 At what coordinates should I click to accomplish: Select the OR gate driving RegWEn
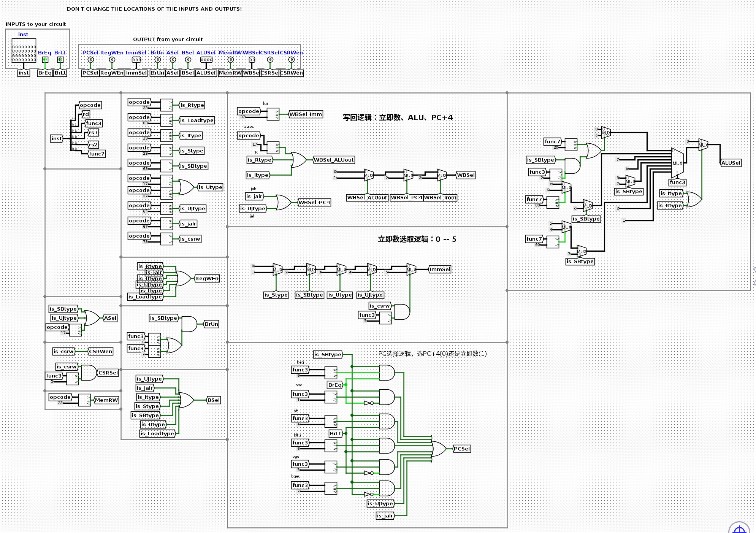coord(183,278)
